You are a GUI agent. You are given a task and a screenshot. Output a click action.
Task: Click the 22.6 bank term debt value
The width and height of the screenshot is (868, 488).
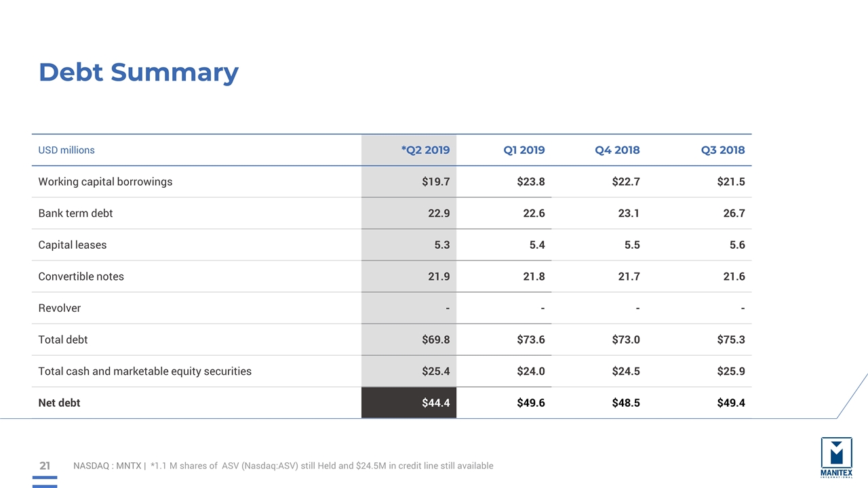pos(534,213)
